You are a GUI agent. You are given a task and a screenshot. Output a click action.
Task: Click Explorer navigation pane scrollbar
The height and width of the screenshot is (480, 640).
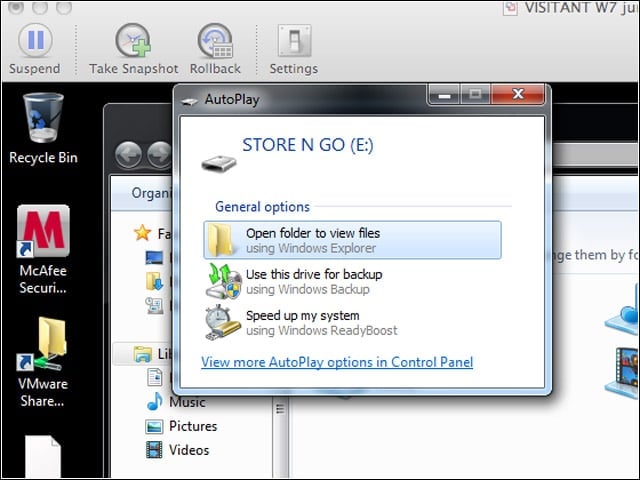coord(280,438)
